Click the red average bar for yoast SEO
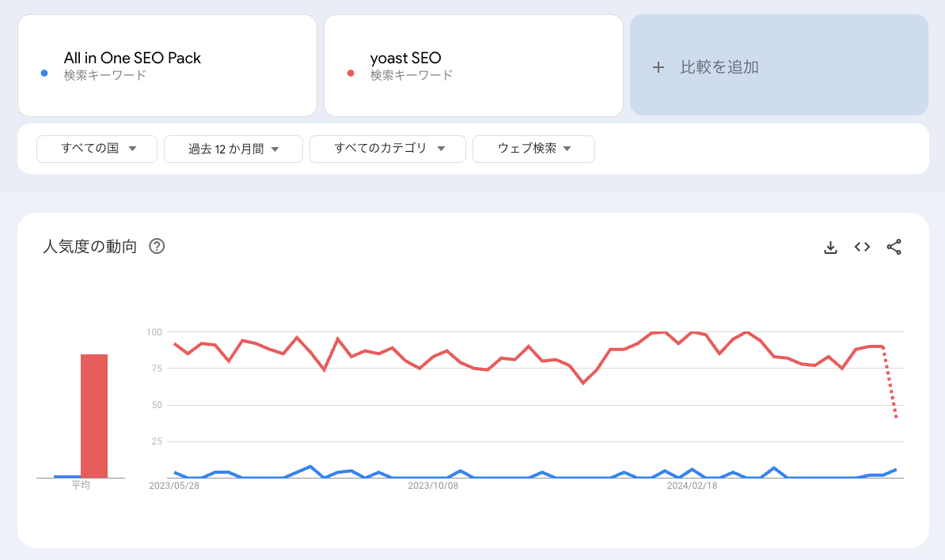The width and height of the screenshot is (945, 560). point(94,416)
